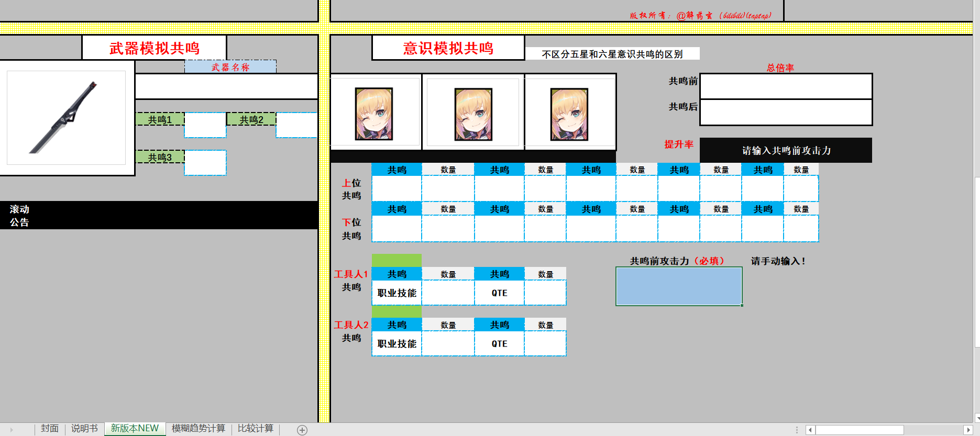
Task: Click the 总倍率 label
Action: tap(780, 68)
